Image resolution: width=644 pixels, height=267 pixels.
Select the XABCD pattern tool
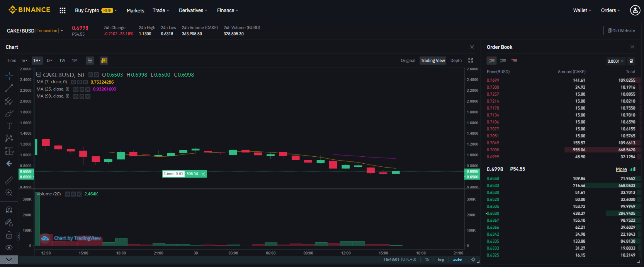tap(9, 138)
